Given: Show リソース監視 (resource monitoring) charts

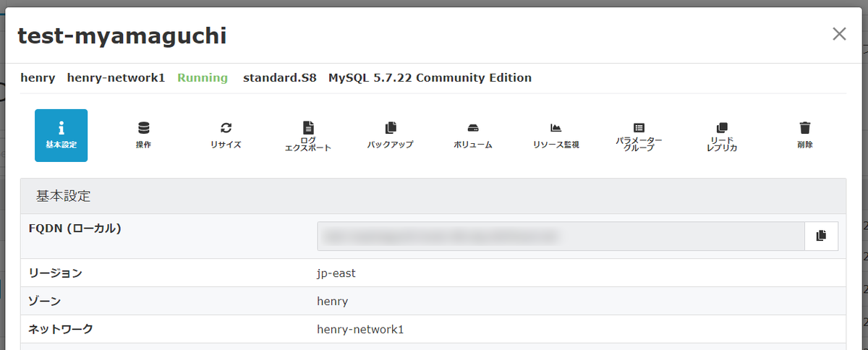Looking at the screenshot, I should tap(556, 135).
